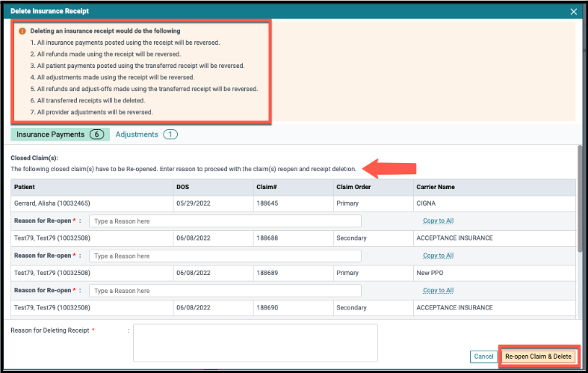588x373 pixels.
Task: Open the Adjustments tab
Action: coord(146,135)
